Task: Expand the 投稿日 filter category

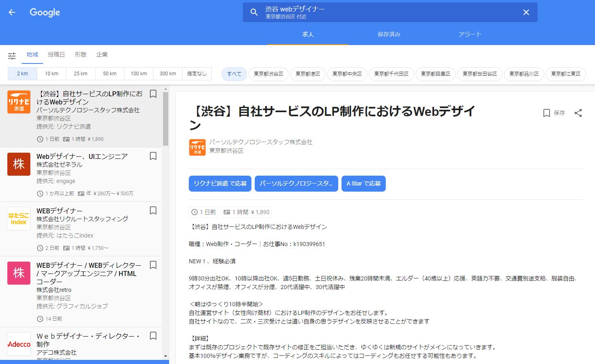Action: pos(56,54)
